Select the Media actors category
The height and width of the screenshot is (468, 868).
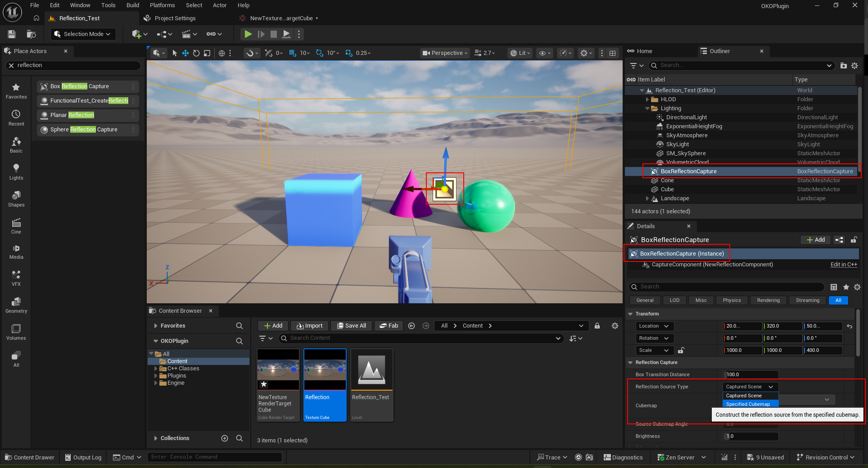click(x=16, y=252)
